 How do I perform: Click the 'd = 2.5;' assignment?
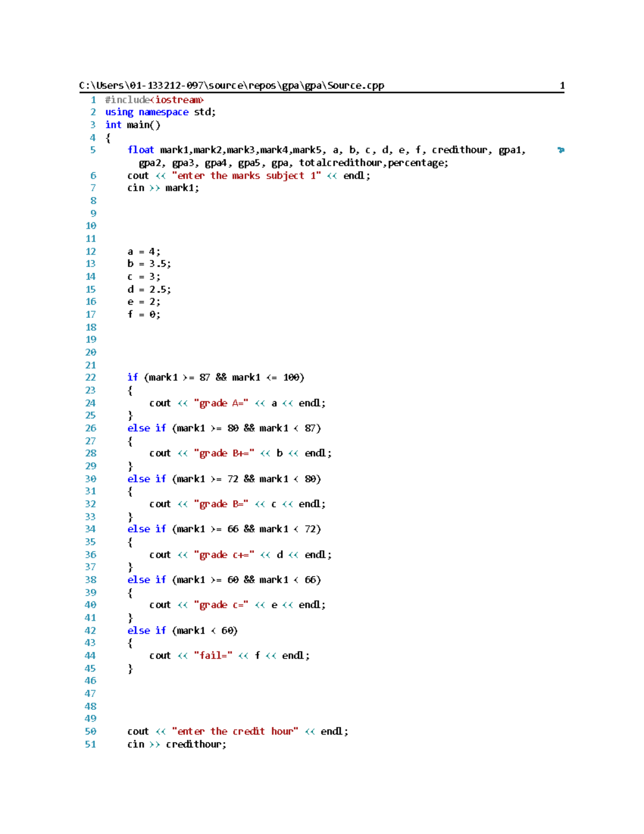tap(149, 289)
